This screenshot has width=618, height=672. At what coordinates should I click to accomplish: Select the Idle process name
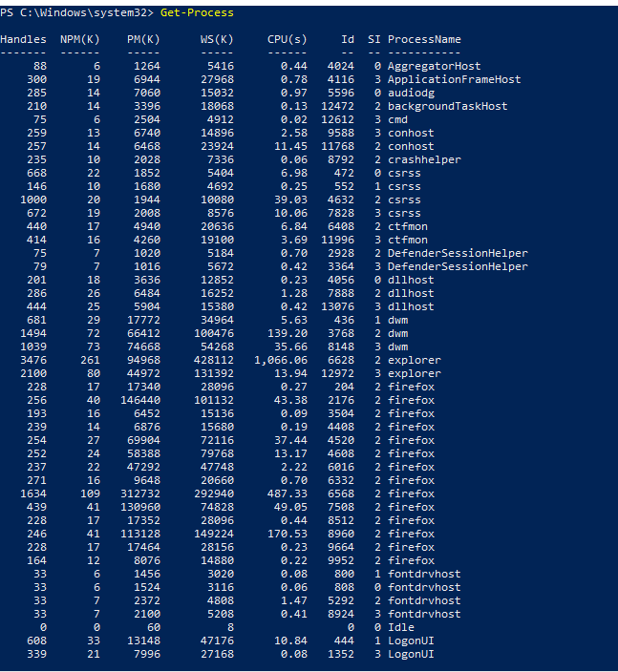(401, 627)
